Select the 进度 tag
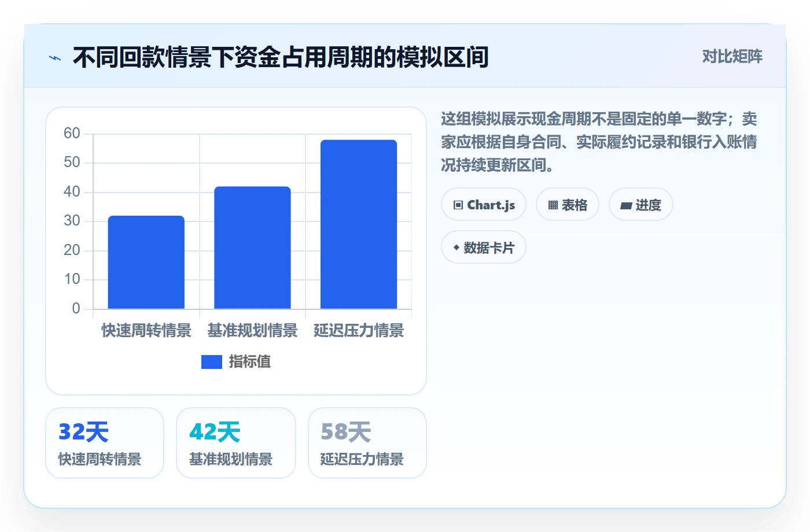The width and height of the screenshot is (810, 532). 641,204
